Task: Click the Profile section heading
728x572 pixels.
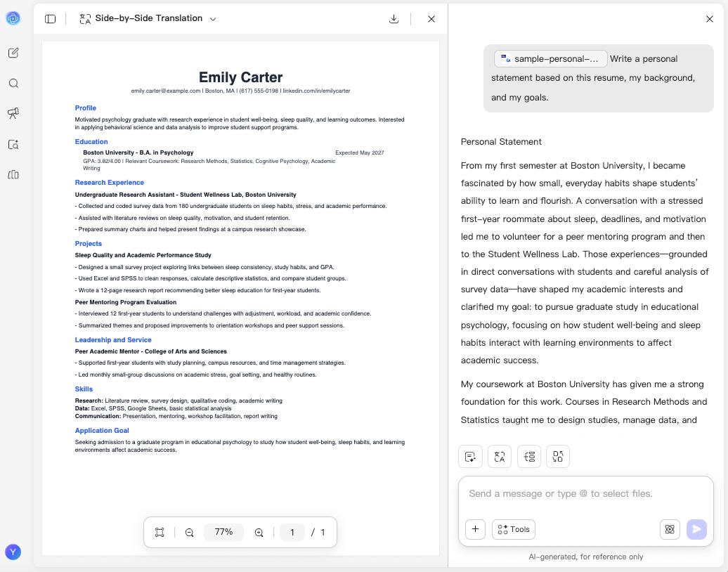Action: tap(86, 108)
